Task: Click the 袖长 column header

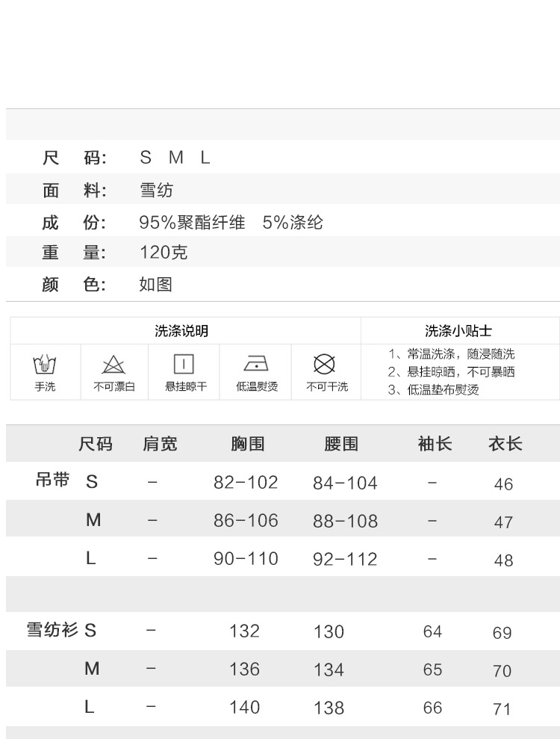Action: (435, 444)
